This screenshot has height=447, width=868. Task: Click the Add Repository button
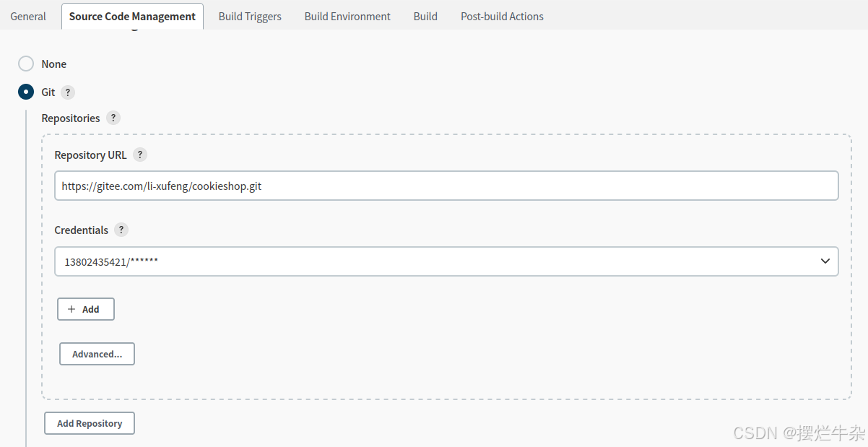point(90,423)
